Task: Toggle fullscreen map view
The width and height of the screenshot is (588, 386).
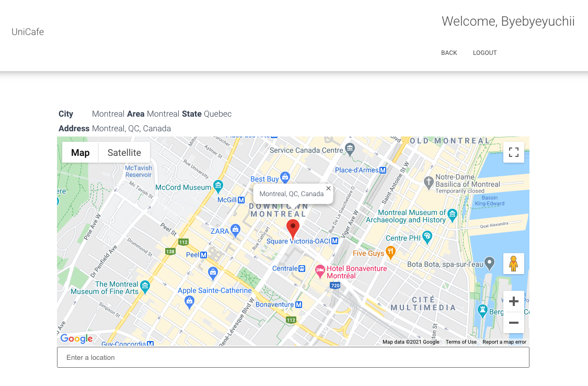Action: pyautogui.click(x=514, y=152)
